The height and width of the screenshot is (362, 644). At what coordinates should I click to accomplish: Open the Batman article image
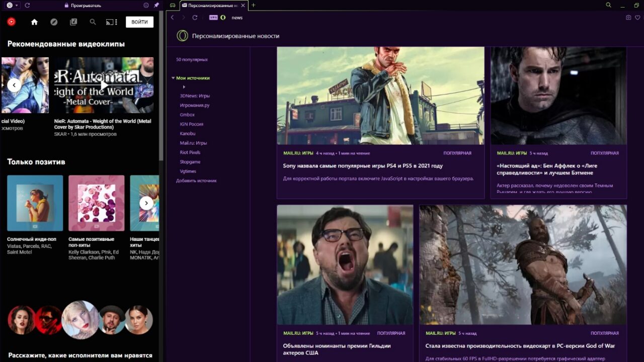pyautogui.click(x=558, y=96)
